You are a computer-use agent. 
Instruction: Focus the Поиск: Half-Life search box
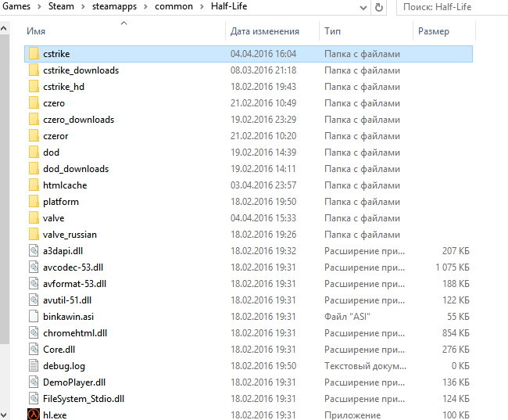453,7
